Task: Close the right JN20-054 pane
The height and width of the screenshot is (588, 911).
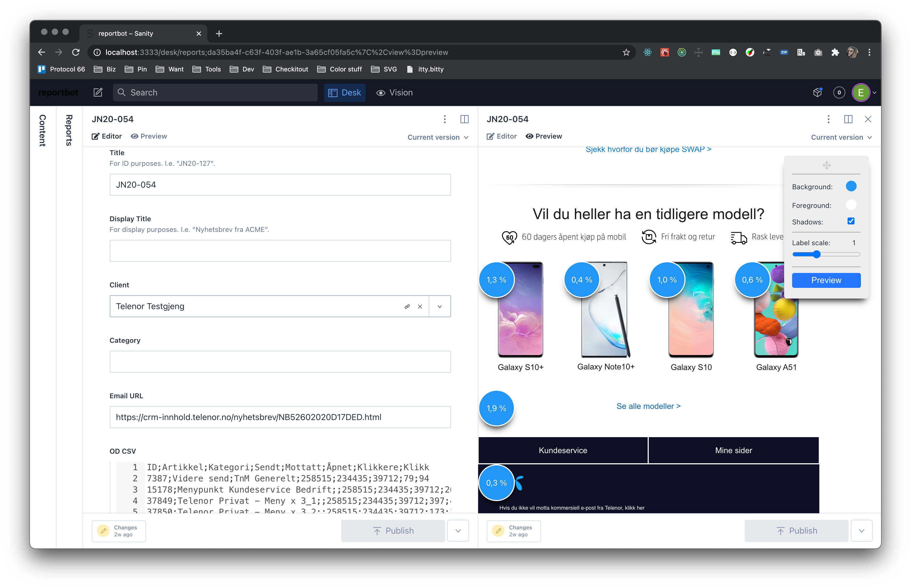Action: tap(868, 119)
